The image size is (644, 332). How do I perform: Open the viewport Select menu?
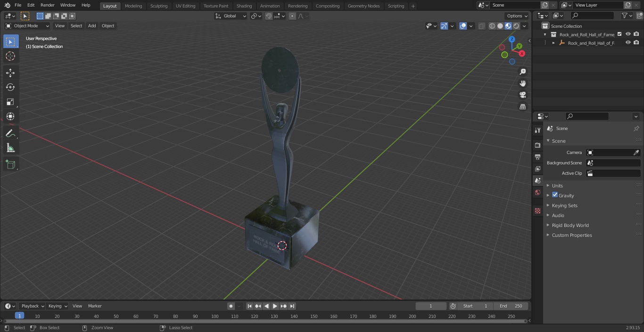[76, 26]
